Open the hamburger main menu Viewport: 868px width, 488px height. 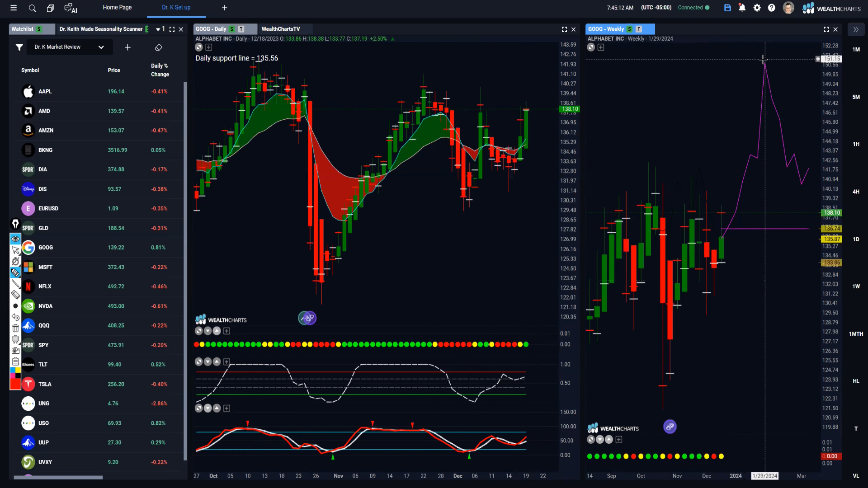click(x=14, y=8)
